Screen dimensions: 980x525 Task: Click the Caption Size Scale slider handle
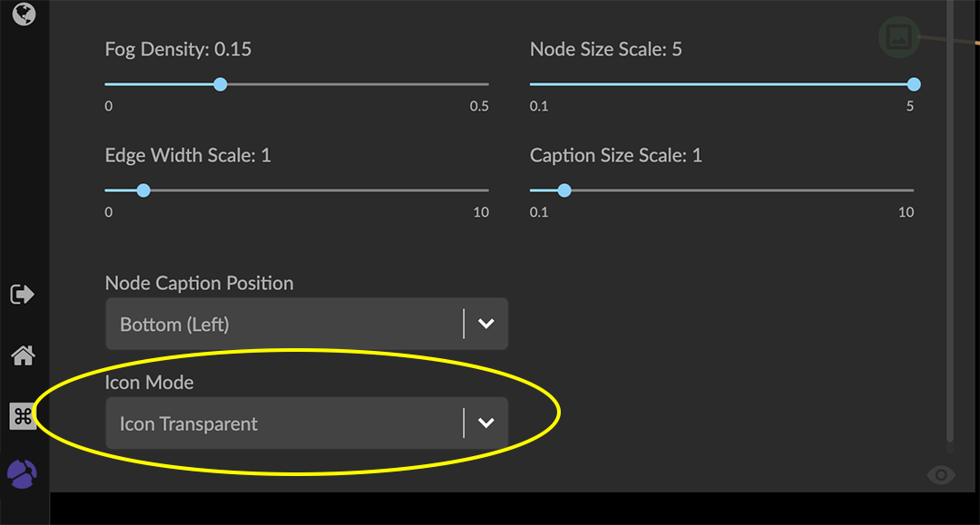point(564,190)
